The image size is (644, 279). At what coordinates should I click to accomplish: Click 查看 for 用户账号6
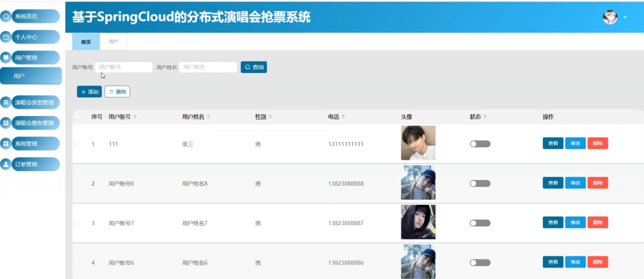pos(553,262)
